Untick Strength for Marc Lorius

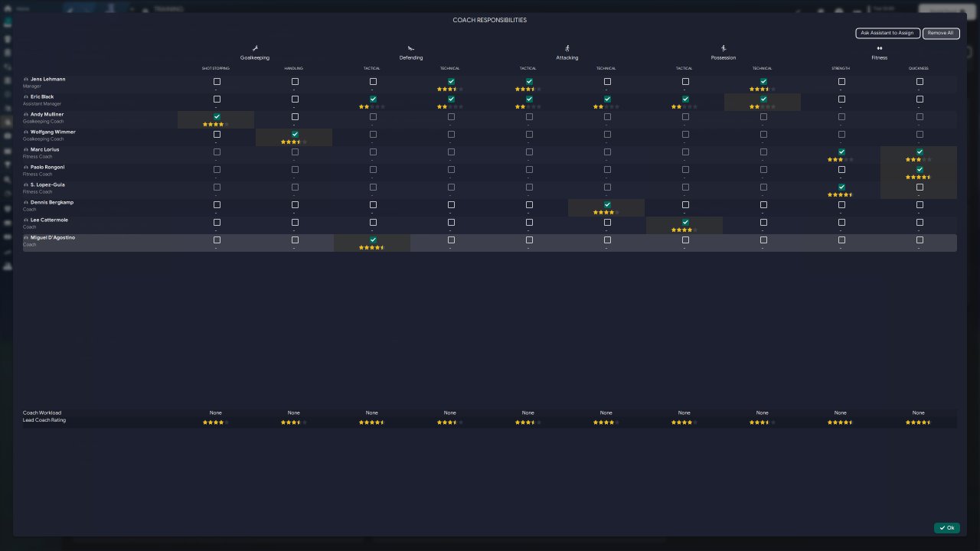(841, 152)
